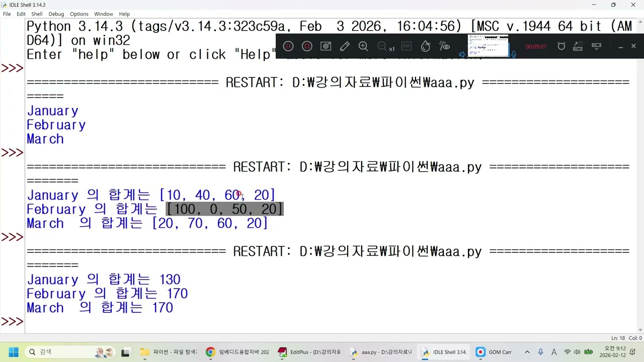Open the Shell menu

[37, 14]
